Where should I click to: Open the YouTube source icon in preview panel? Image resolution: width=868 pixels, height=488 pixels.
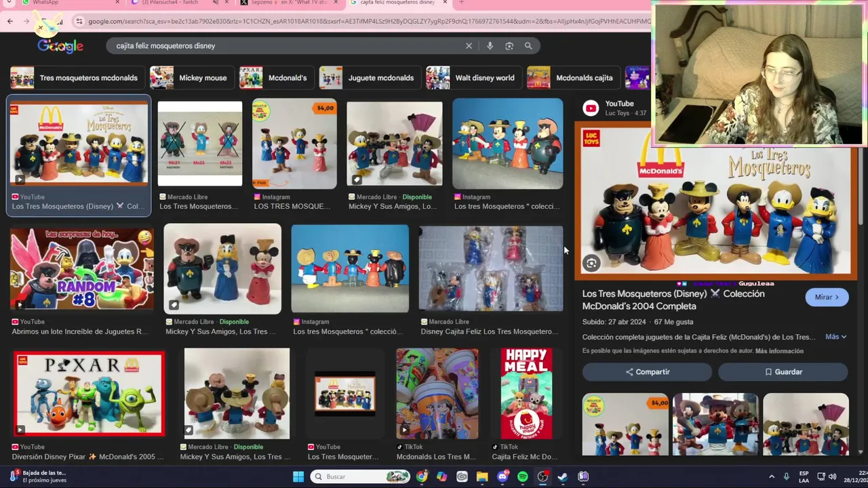pyautogui.click(x=591, y=108)
